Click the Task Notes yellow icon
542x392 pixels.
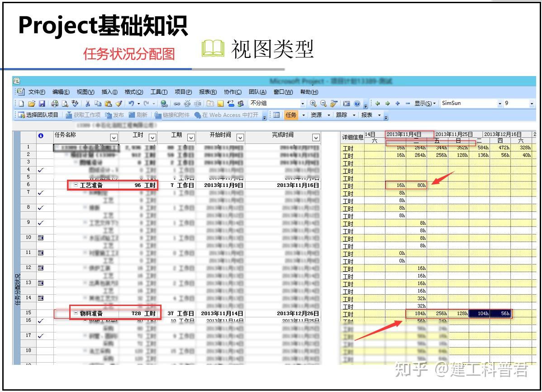click(x=220, y=104)
